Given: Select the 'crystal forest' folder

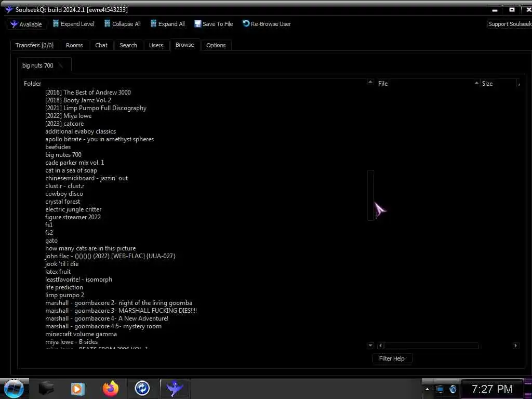Looking at the screenshot, I should [63, 202].
